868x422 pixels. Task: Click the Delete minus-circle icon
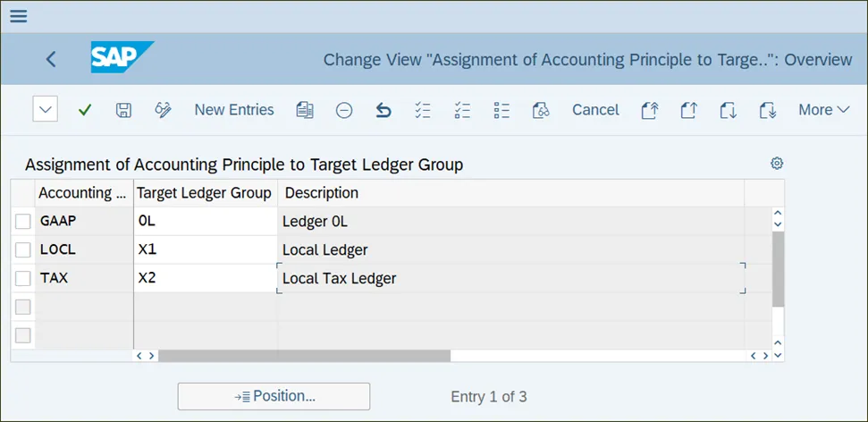[x=344, y=110]
